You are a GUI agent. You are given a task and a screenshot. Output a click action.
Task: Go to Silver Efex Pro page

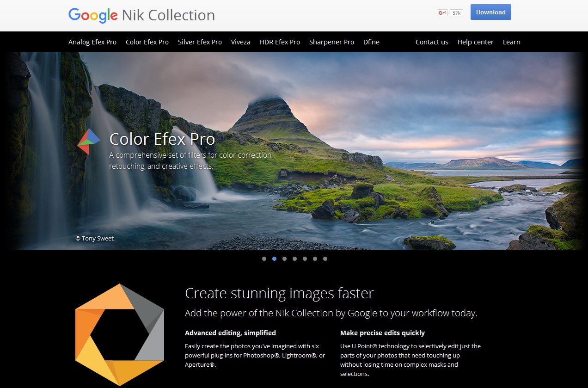click(x=200, y=42)
